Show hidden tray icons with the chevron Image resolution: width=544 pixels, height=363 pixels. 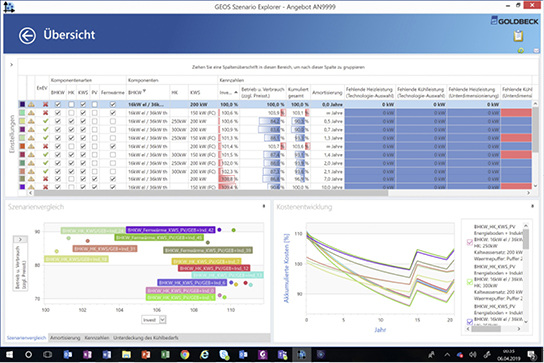447,355
